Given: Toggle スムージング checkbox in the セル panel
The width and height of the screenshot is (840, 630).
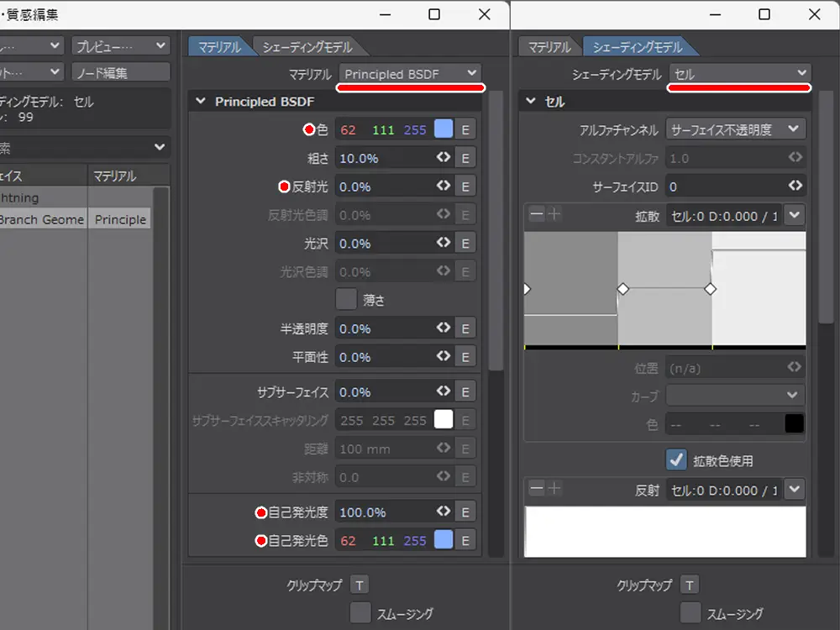Looking at the screenshot, I should 690,613.
